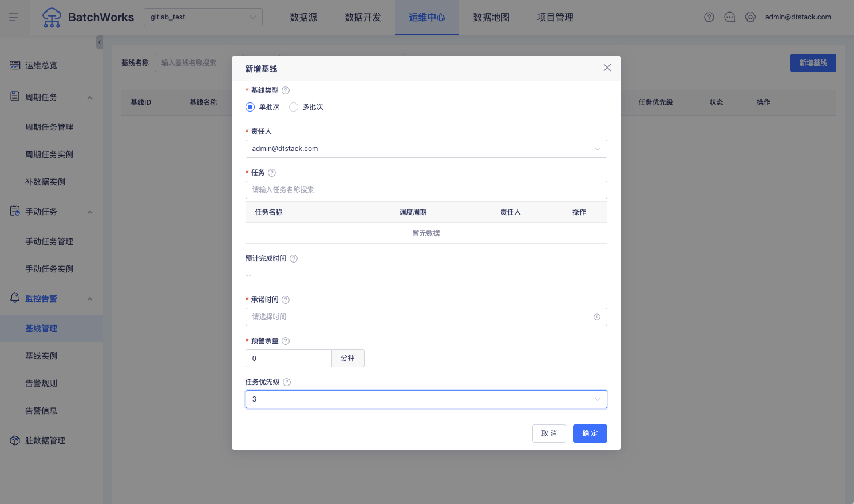Close the 新增基线 dialog with X
This screenshot has height=504, width=854.
[x=607, y=68]
